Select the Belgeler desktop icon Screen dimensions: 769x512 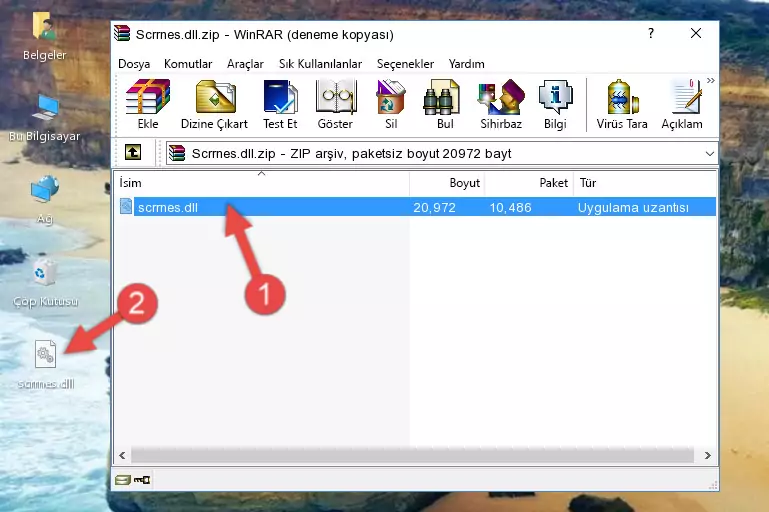45,36
